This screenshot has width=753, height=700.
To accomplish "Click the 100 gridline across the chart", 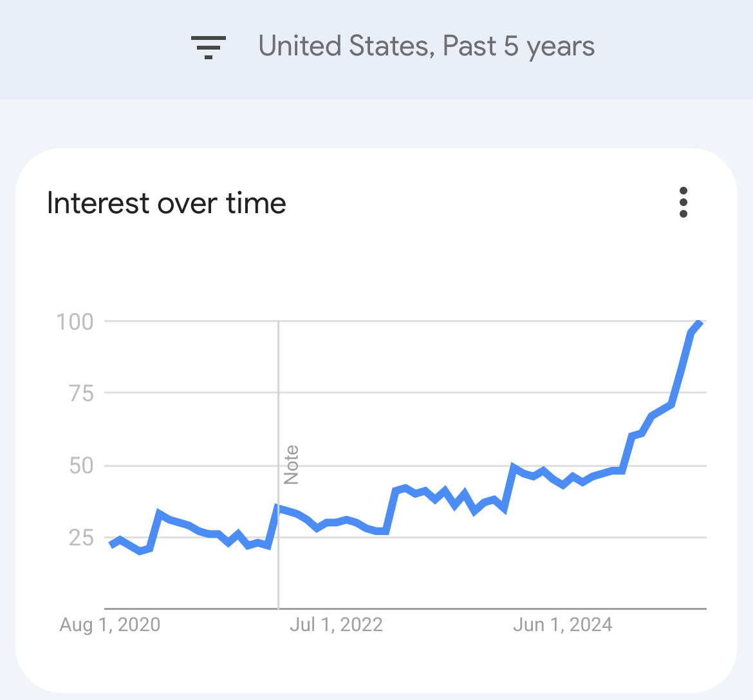I will click(x=405, y=321).
